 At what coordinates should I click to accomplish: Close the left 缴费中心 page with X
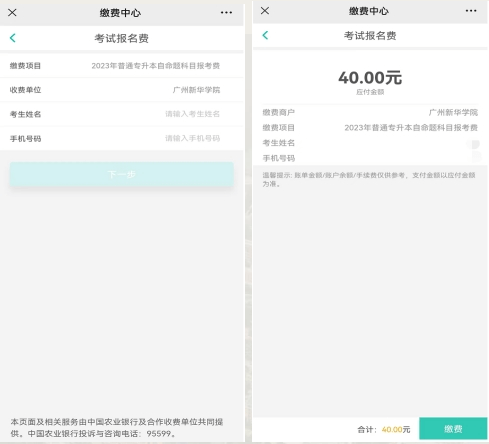pos(12,13)
